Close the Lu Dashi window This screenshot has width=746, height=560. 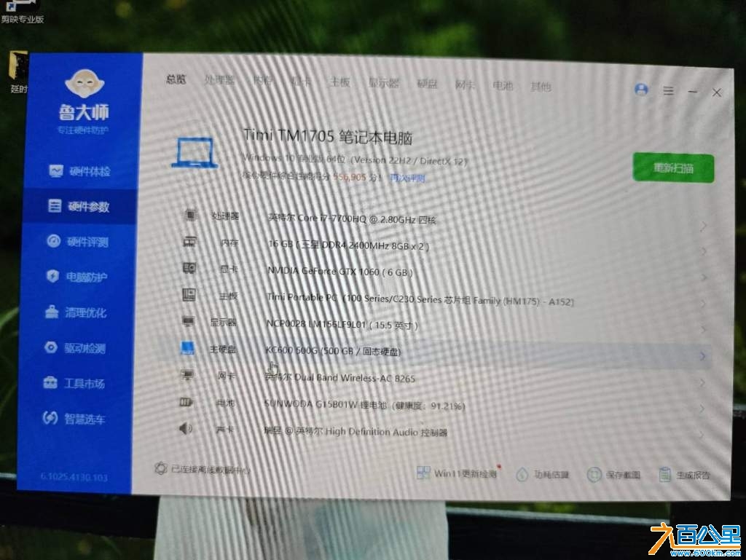717,92
